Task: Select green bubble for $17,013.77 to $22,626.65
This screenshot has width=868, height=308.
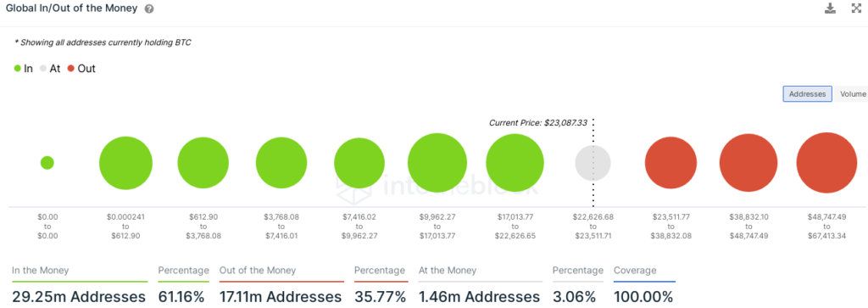Action: tap(515, 163)
